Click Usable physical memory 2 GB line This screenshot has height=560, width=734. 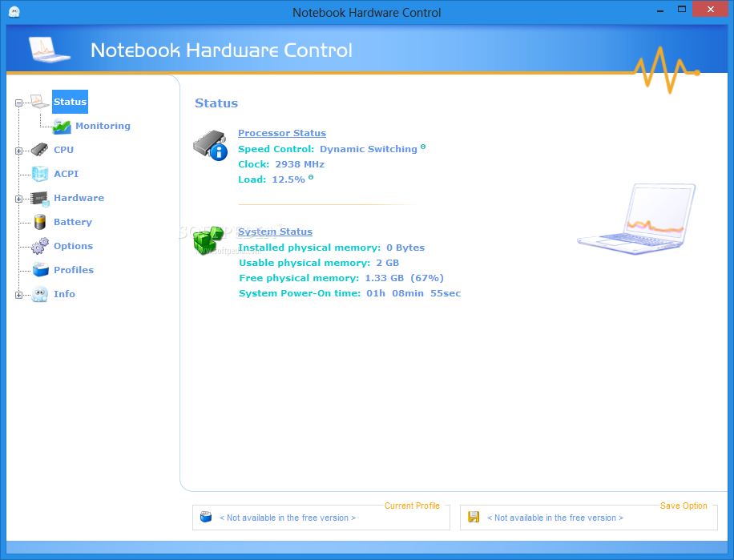[319, 263]
